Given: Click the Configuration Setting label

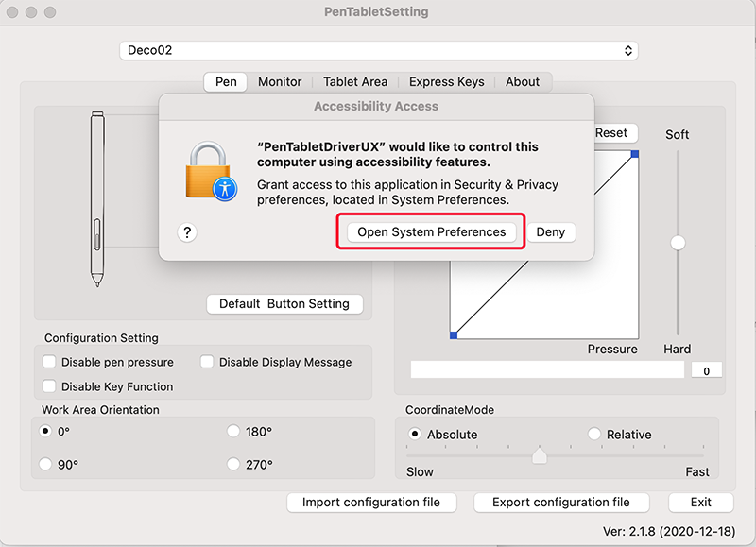Looking at the screenshot, I should pos(101,338).
